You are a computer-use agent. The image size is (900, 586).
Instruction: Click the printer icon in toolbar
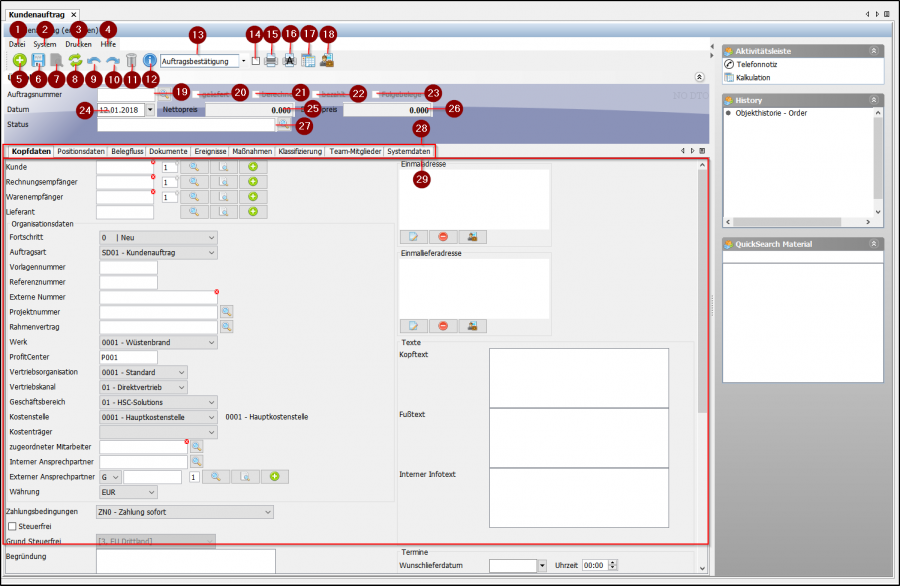(271, 61)
